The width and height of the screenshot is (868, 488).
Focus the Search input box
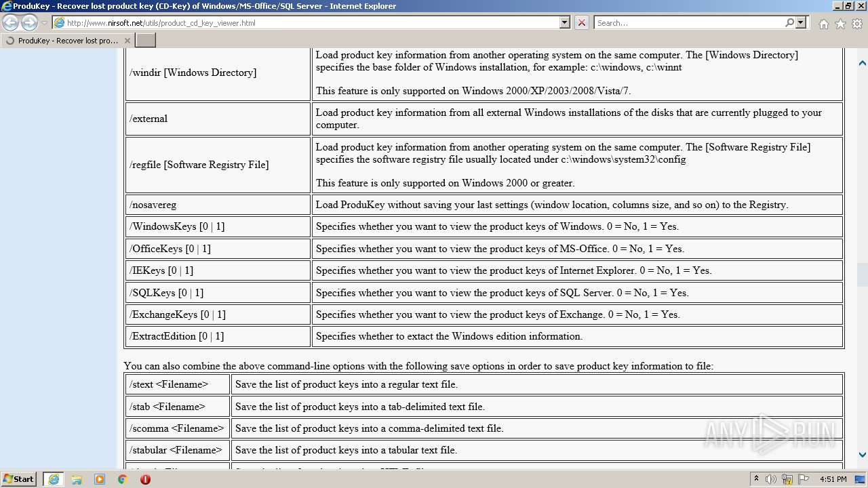pos(689,22)
